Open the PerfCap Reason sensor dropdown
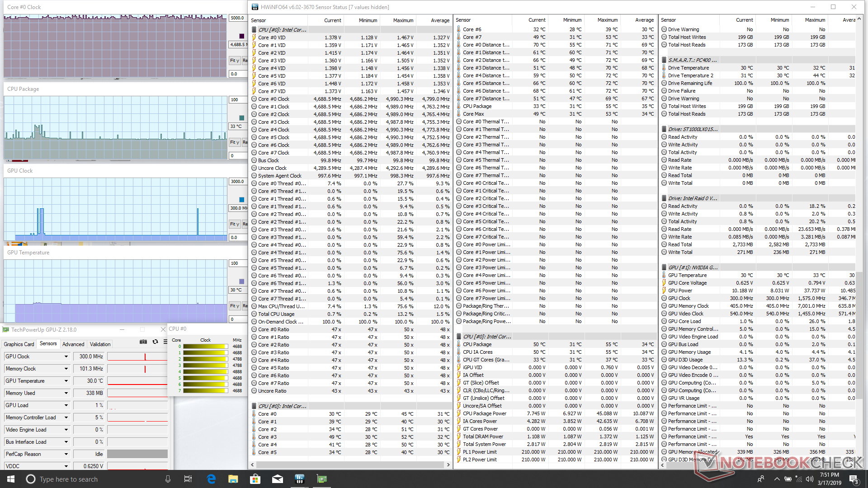The image size is (868, 488). coord(66,454)
